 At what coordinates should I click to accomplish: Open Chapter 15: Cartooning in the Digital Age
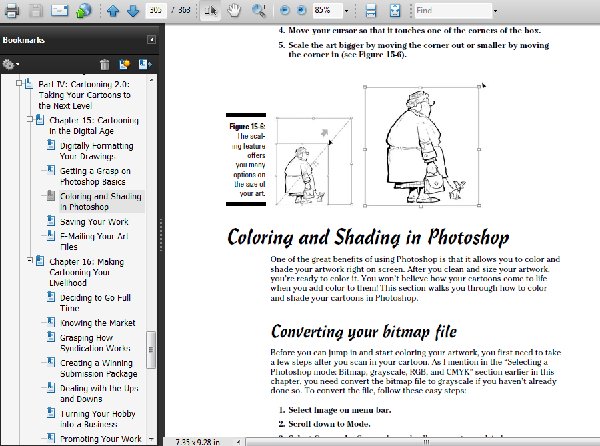pyautogui.click(x=94, y=125)
